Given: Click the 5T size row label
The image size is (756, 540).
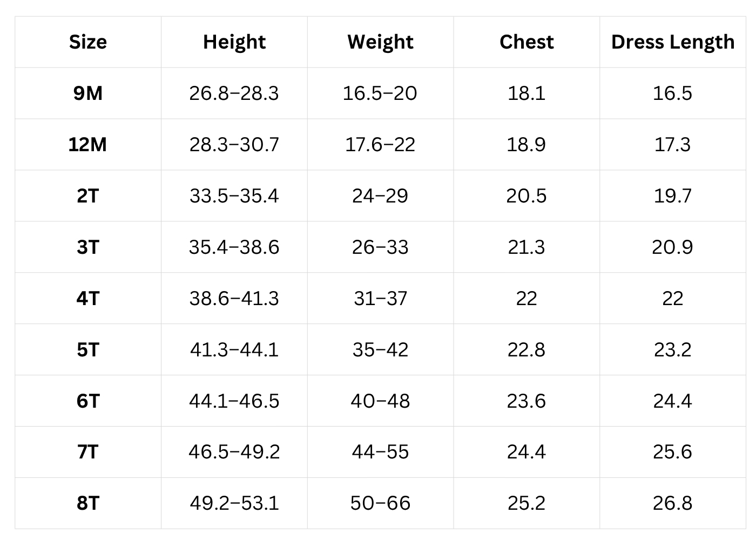Looking at the screenshot, I should click(88, 350).
